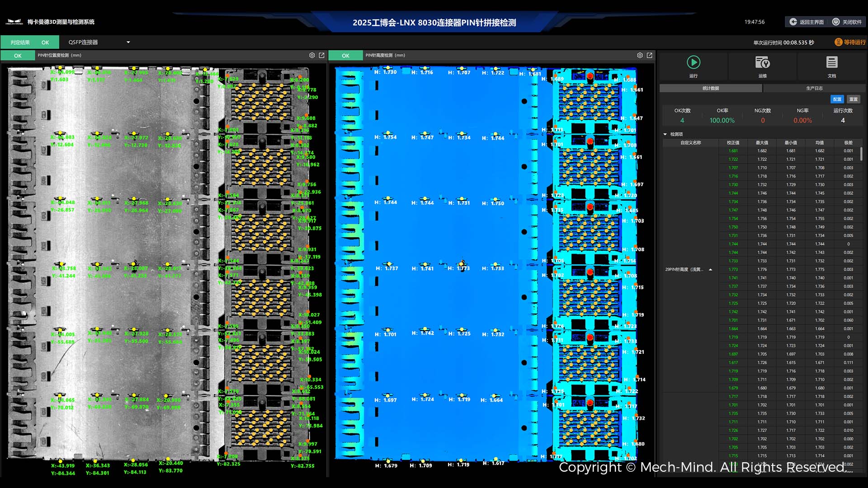The image size is (868, 488).
Task: Click the scrollbar of the 检测项 table
Action: click(x=861, y=154)
